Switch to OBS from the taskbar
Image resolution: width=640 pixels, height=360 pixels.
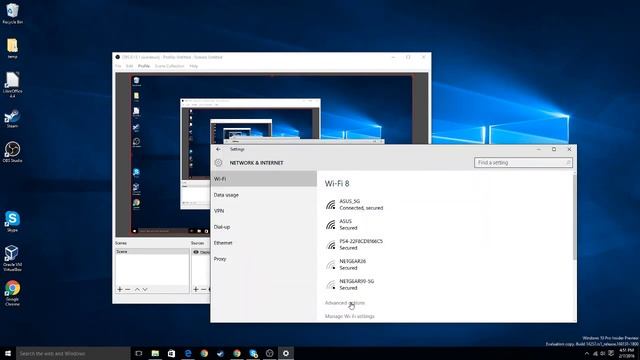coord(269,353)
